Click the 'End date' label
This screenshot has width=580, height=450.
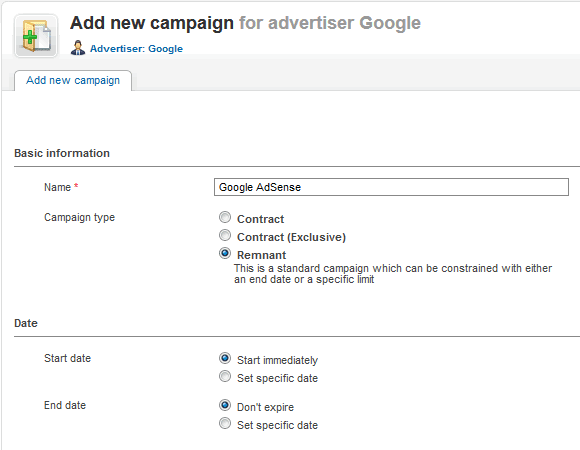click(x=65, y=405)
